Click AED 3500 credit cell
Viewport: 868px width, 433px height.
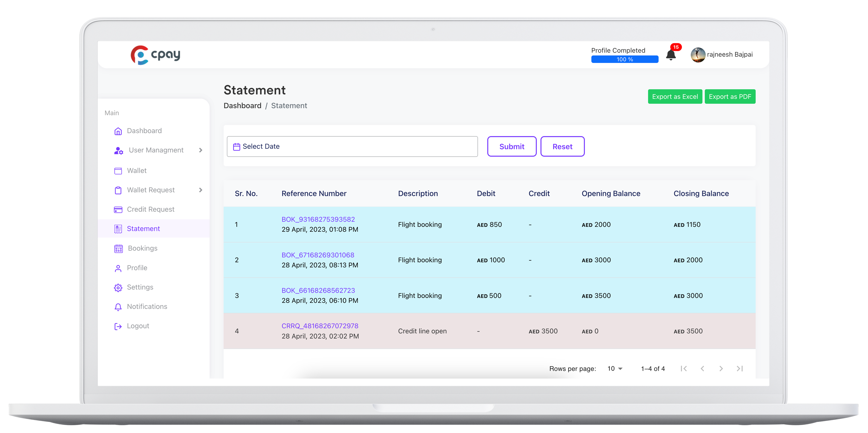coord(543,331)
